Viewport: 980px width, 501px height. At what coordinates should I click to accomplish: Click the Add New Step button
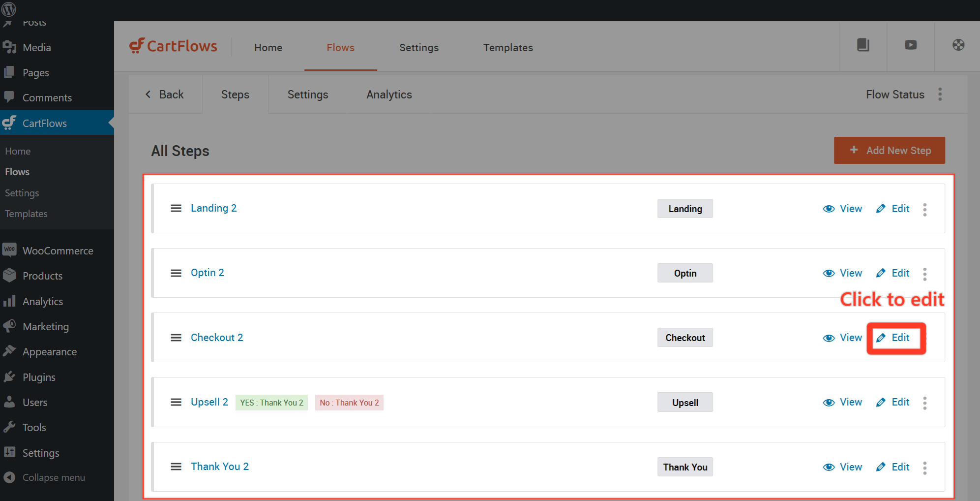click(889, 151)
